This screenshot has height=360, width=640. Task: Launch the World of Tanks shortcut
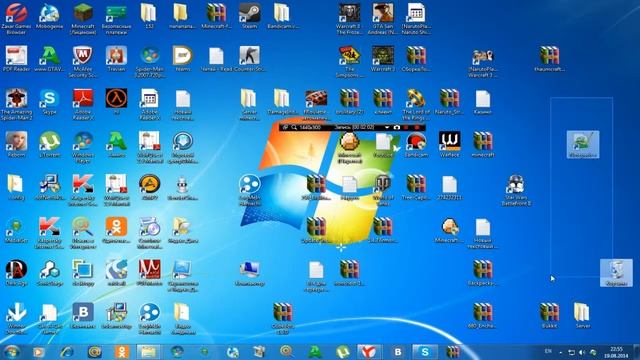pyautogui.click(x=383, y=190)
